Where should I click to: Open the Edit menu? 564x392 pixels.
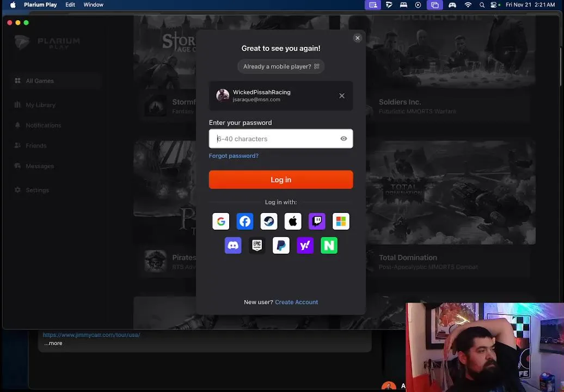(x=70, y=5)
